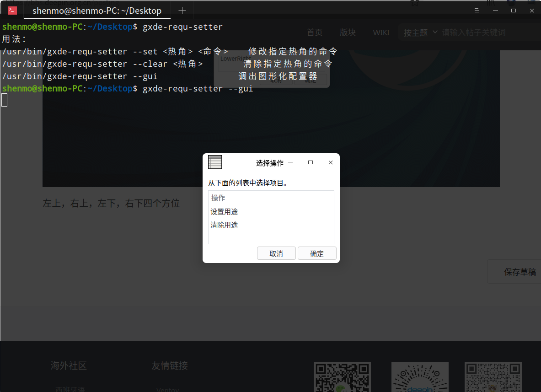Minimize the 选择操作 dialog
Screen dimensions: 541x392
290,162
